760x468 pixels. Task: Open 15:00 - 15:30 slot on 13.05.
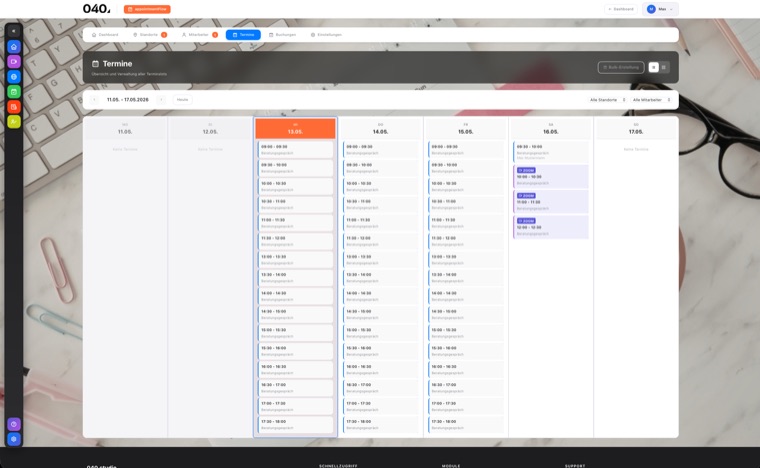(x=295, y=333)
